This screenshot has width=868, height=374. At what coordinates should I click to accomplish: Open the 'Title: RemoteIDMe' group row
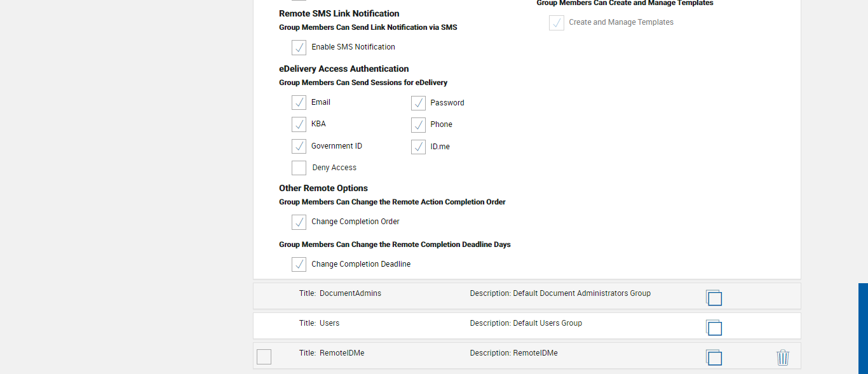[527, 356]
